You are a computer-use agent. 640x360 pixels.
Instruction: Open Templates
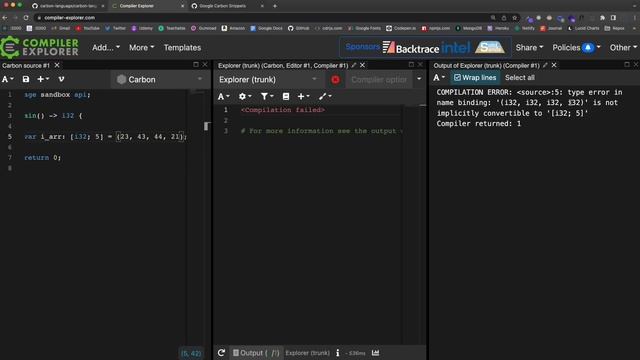point(182,48)
